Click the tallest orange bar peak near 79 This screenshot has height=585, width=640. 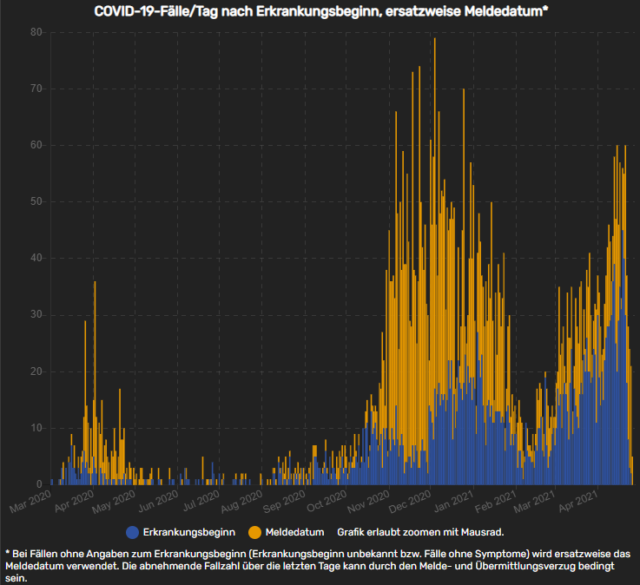[x=434, y=40]
